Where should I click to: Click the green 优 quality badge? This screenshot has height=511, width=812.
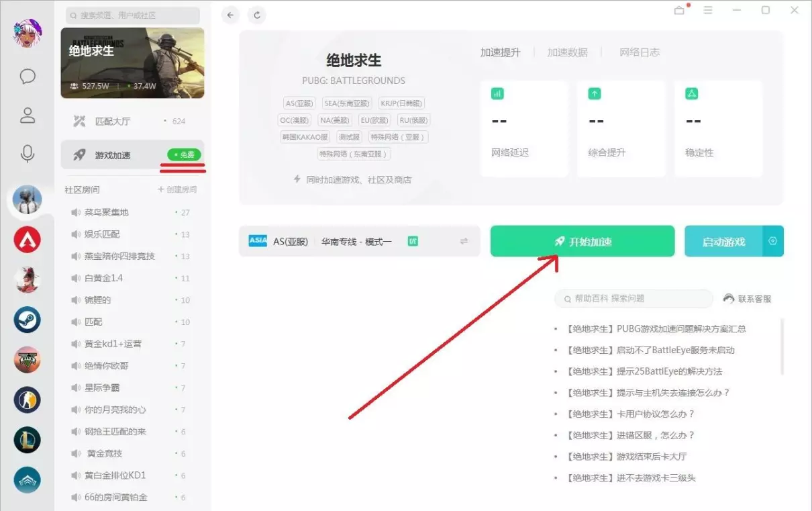pyautogui.click(x=413, y=241)
